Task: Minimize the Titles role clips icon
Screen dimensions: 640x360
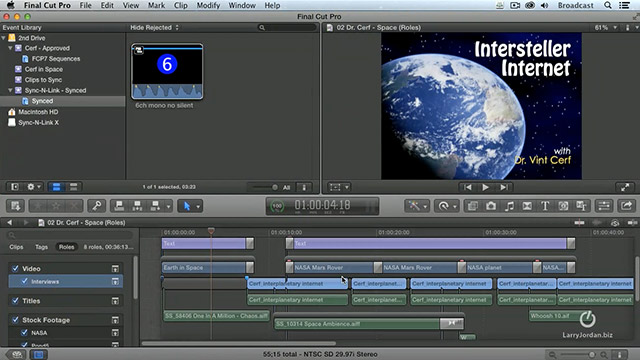Action: click(115, 301)
